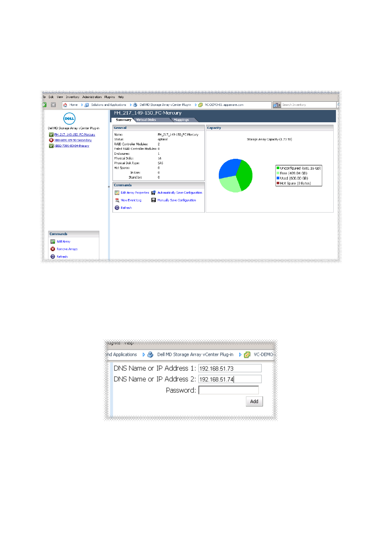Expand arrow after 'nd Applications' in lower window
The image size is (392, 554).
tap(144, 355)
